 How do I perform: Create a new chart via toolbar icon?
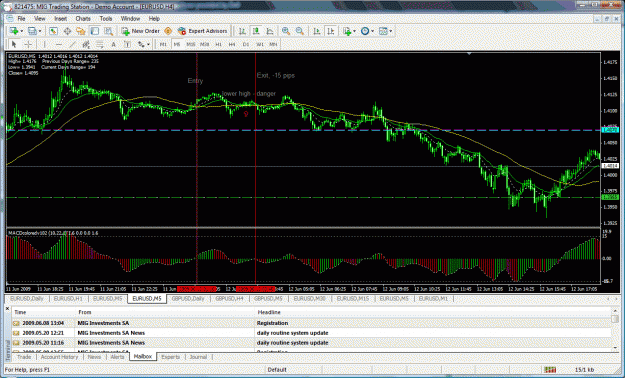click(14, 31)
